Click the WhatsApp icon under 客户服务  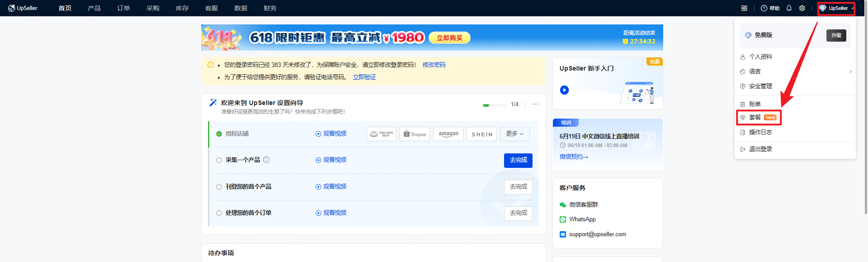point(563,219)
